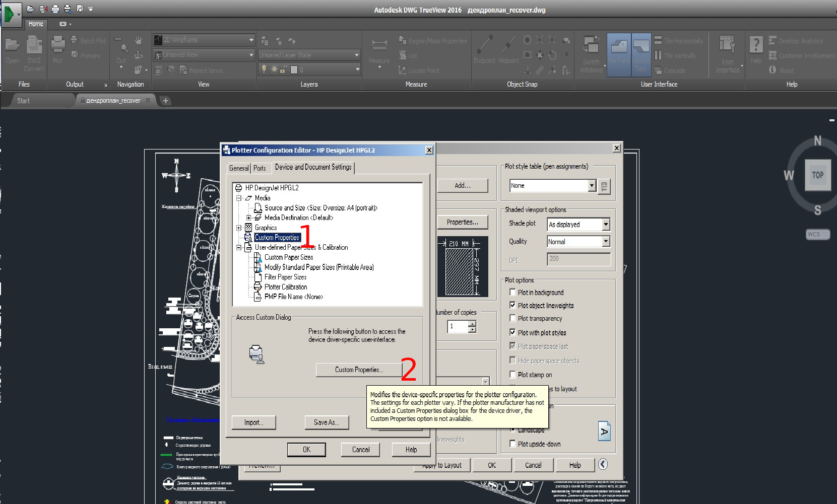Click Switch Windows button
The image size is (837, 504).
pyautogui.click(x=591, y=54)
